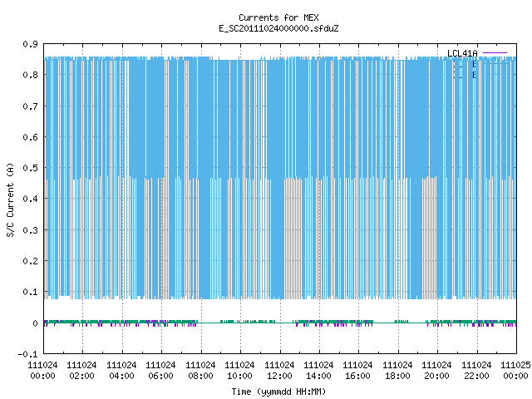Click the y-axis tick label '0.1'
The height and width of the screenshot is (399, 532).
[31, 292]
